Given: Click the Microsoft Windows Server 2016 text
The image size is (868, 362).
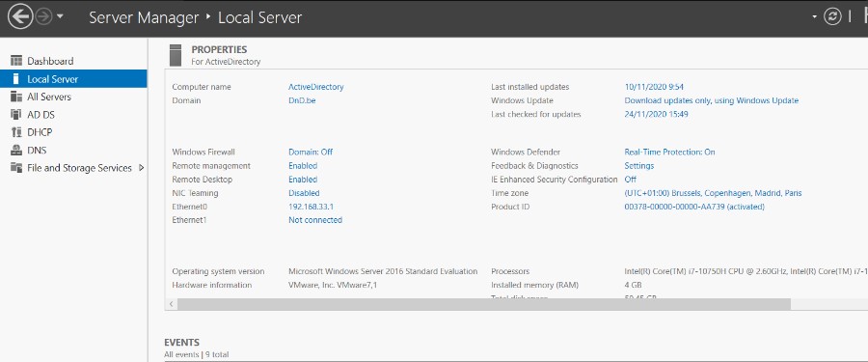Looking at the screenshot, I should click(383, 271).
